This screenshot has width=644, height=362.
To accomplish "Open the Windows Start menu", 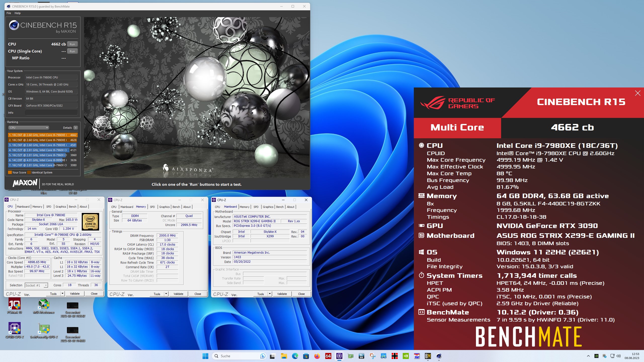I will (205, 356).
